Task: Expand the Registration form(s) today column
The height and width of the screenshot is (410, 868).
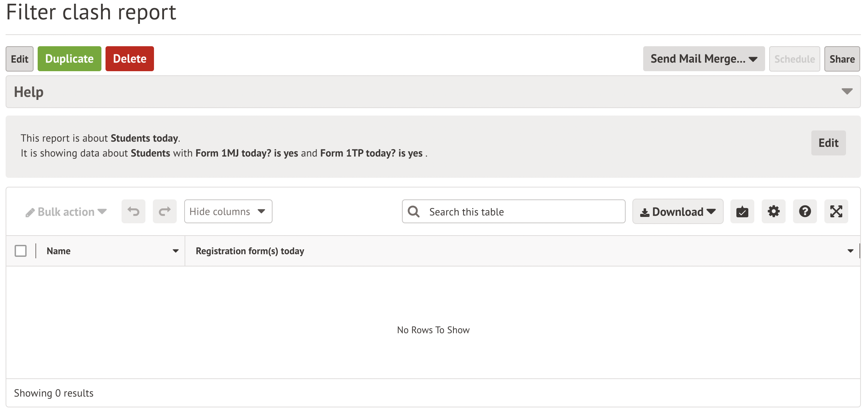Action: 848,250
